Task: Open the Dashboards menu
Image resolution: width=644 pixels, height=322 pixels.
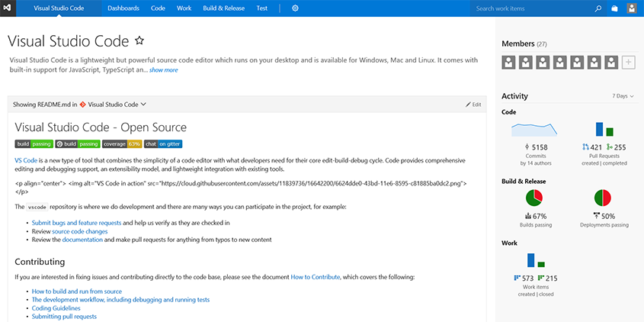Action: tap(123, 8)
